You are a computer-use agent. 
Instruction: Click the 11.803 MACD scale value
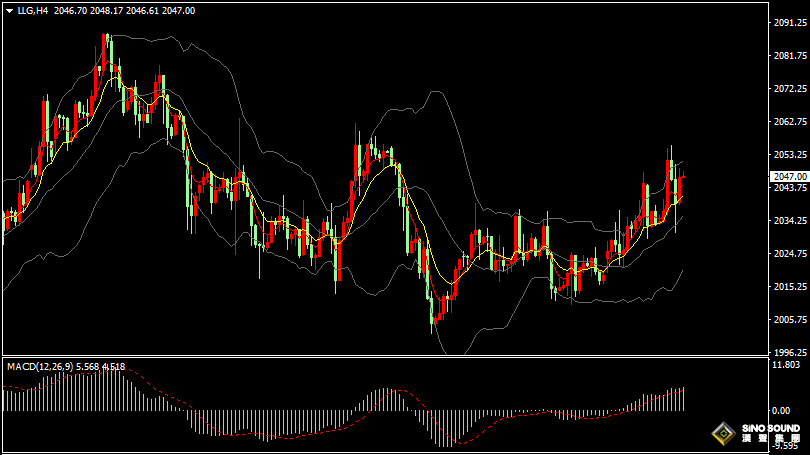coord(786,366)
